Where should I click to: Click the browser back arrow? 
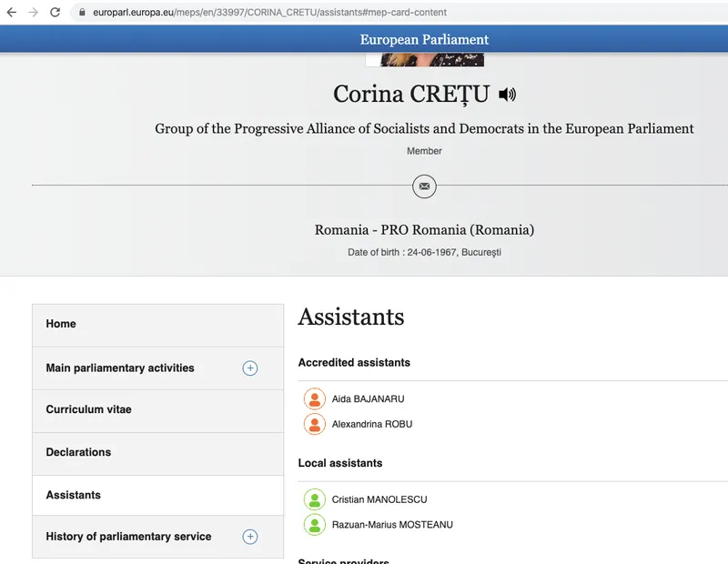(x=12, y=12)
